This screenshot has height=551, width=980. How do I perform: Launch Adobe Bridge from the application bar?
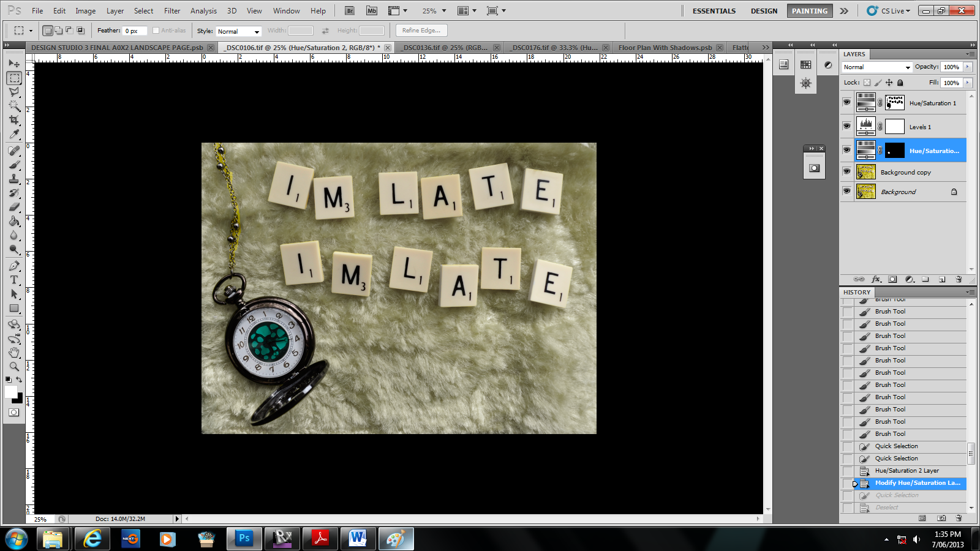(350, 10)
